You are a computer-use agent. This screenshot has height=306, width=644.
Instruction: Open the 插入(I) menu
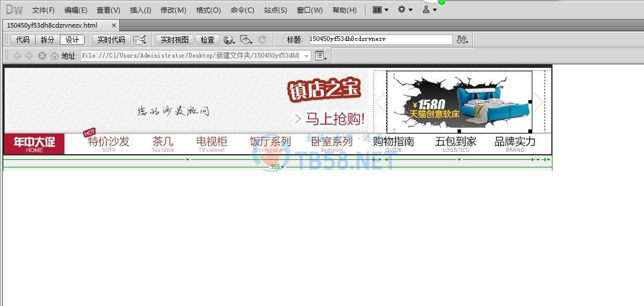click(x=140, y=10)
